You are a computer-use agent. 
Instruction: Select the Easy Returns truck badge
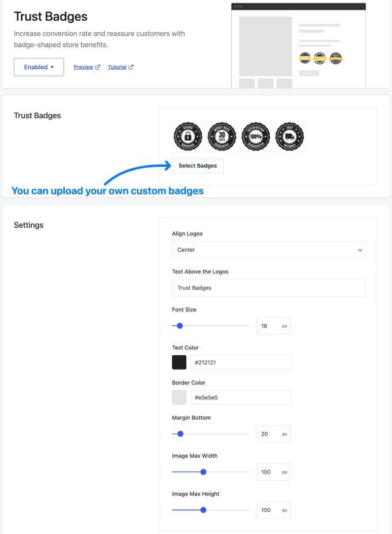pyautogui.click(x=289, y=137)
